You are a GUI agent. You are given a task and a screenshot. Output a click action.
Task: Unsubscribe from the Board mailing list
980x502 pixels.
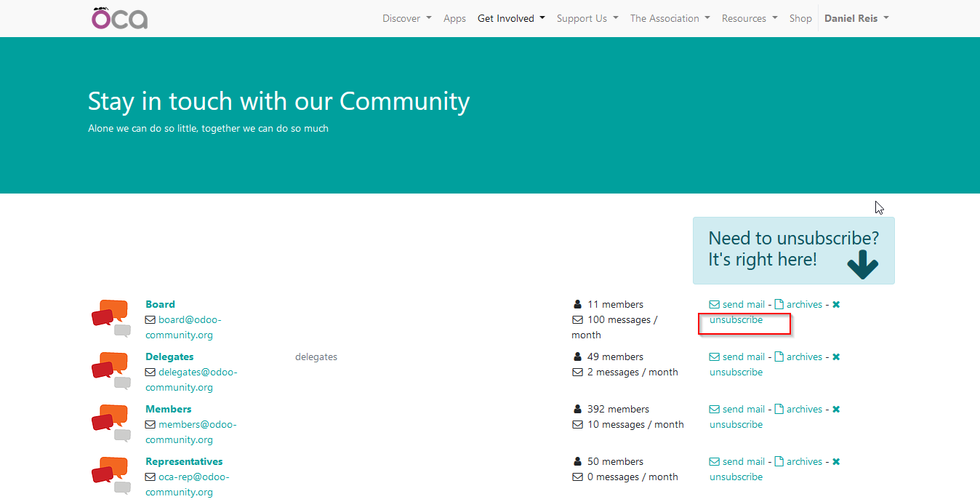click(736, 320)
